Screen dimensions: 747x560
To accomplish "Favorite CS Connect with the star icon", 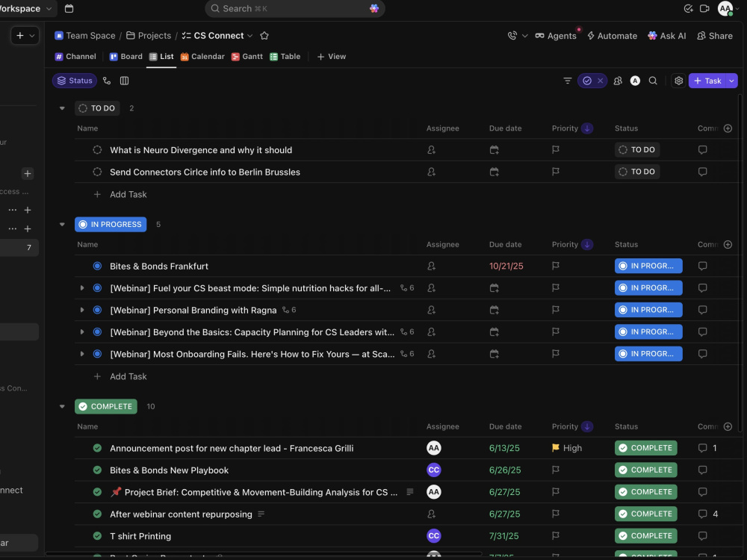I will tap(264, 36).
